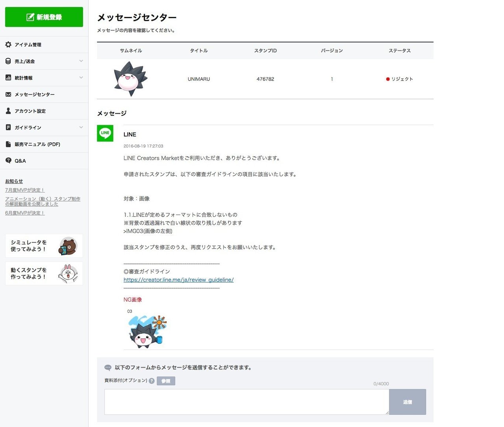Click the Q&A question mark icon
Image resolution: width=504 pixels, height=427 pixels.
tap(8, 161)
